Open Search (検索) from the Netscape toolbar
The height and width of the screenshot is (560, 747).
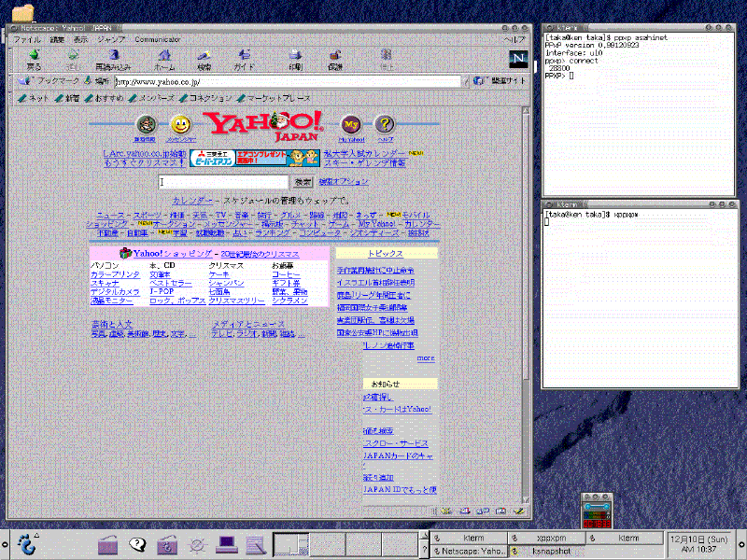pos(204,60)
